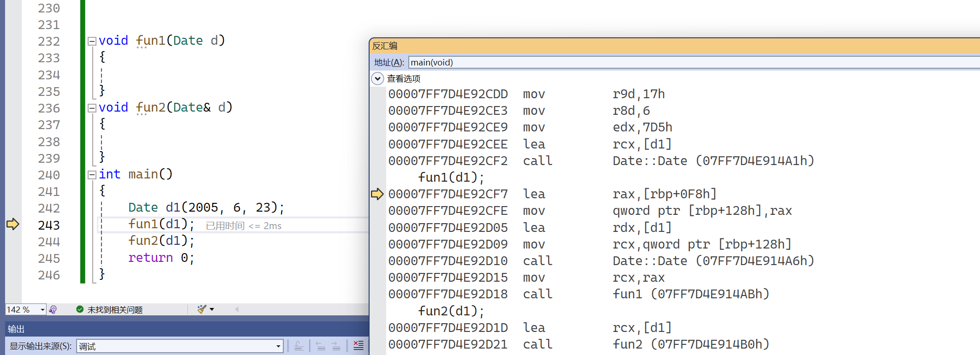Click the 未找到相关问题 status text
This screenshot has width=980, height=355.
point(115,310)
